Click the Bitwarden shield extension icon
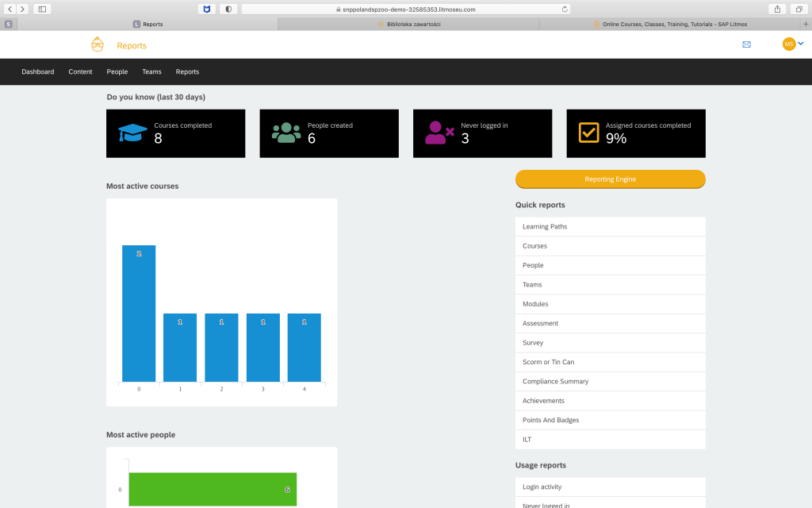Screen dimensions: 812x508 (x=207, y=9)
